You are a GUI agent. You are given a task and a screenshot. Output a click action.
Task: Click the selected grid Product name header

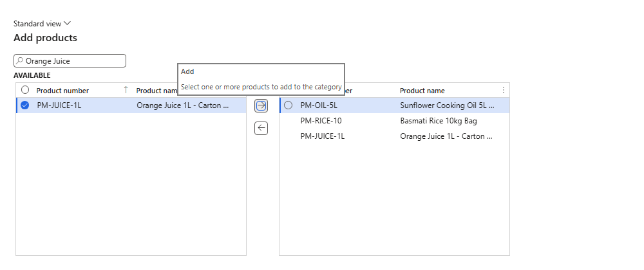click(422, 91)
